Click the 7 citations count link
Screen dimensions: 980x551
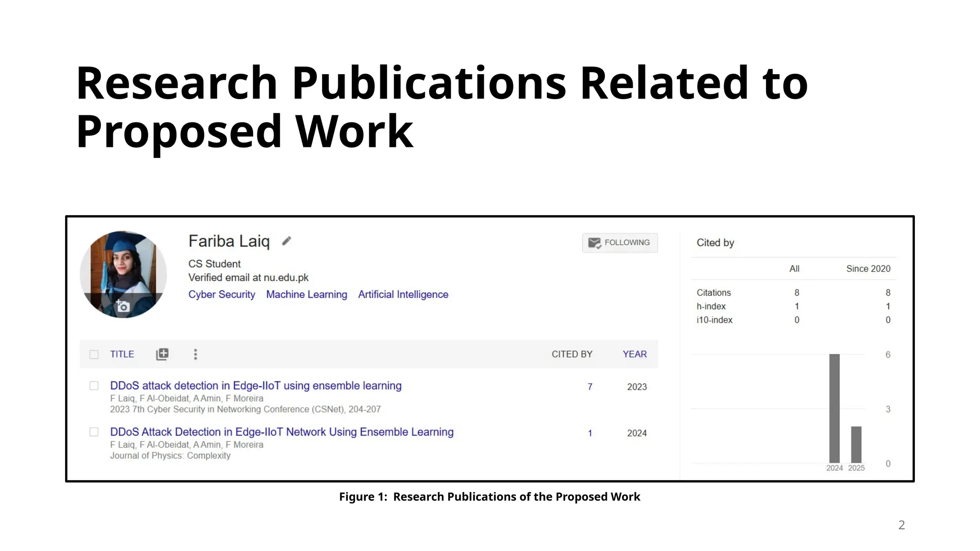(590, 387)
